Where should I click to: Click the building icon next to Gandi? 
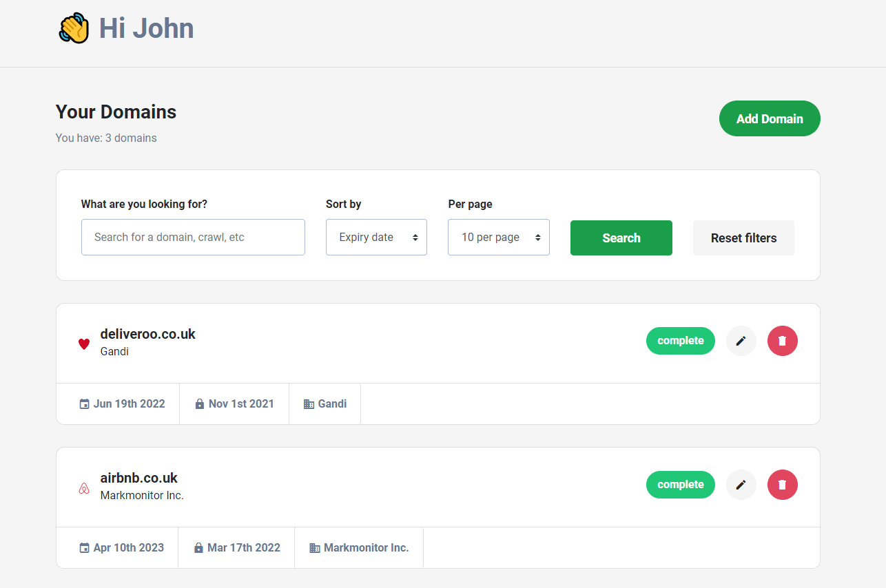coord(309,404)
